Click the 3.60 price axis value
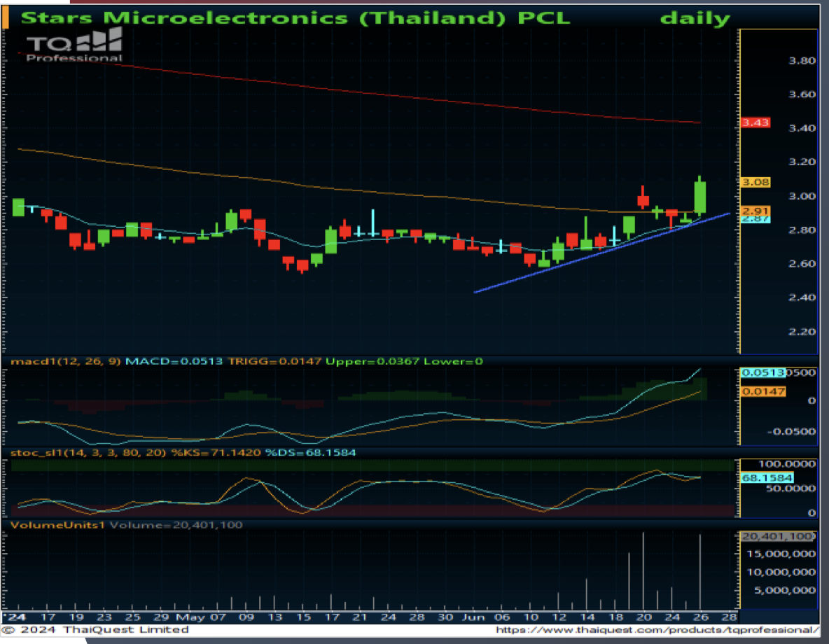 coord(802,94)
